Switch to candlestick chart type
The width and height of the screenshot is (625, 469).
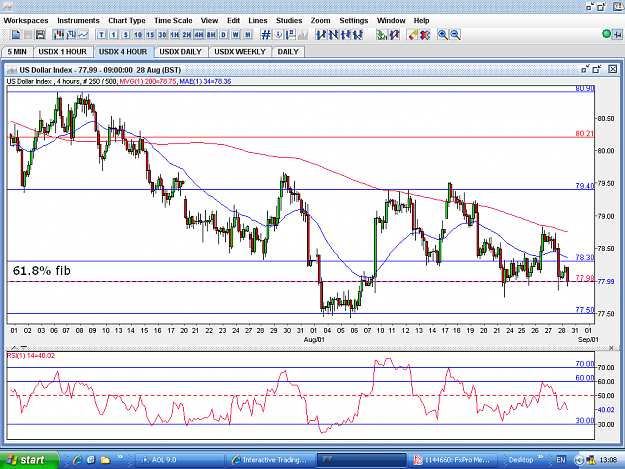point(59,35)
